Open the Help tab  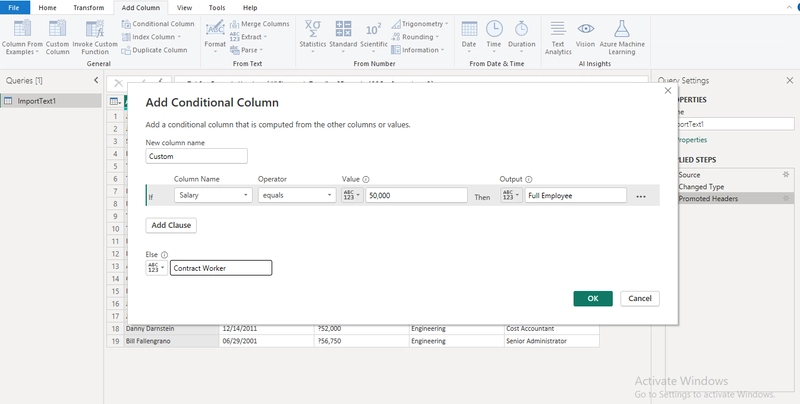click(250, 8)
